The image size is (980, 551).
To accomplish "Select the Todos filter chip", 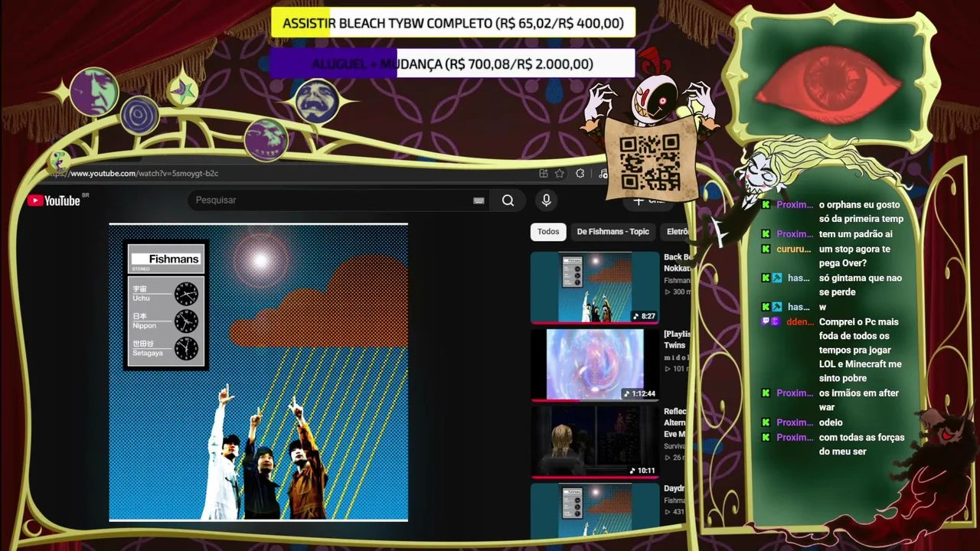I will coord(548,232).
